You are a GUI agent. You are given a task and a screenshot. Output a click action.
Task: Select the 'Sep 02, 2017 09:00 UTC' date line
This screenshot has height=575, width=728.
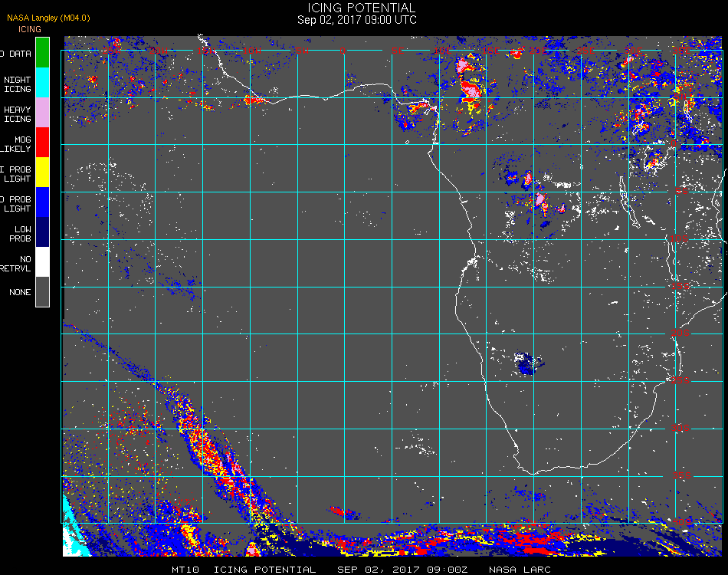point(356,20)
